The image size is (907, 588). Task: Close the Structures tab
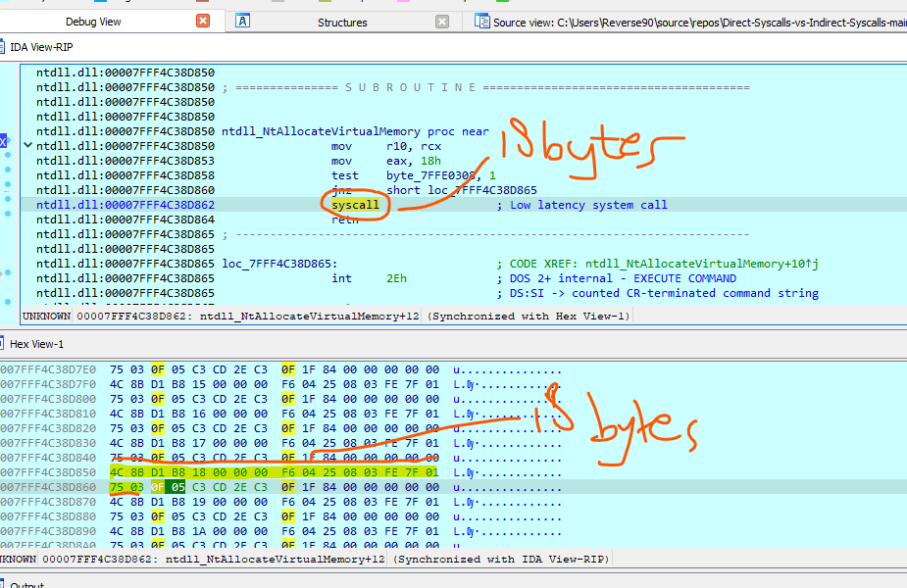(x=442, y=22)
